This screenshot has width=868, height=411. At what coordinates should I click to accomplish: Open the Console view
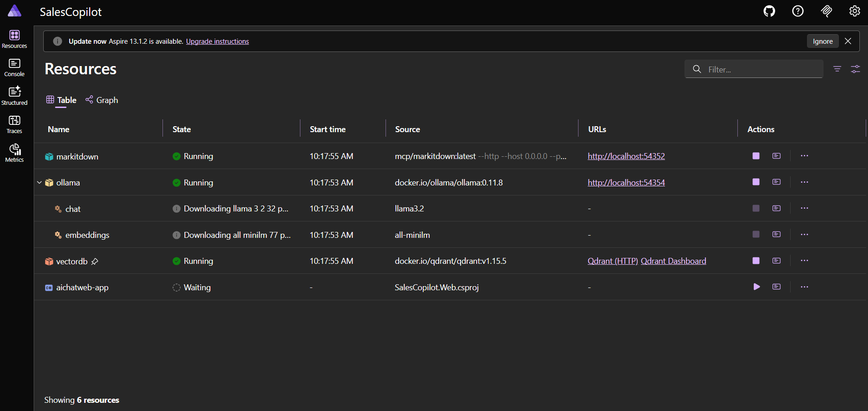[x=15, y=67]
